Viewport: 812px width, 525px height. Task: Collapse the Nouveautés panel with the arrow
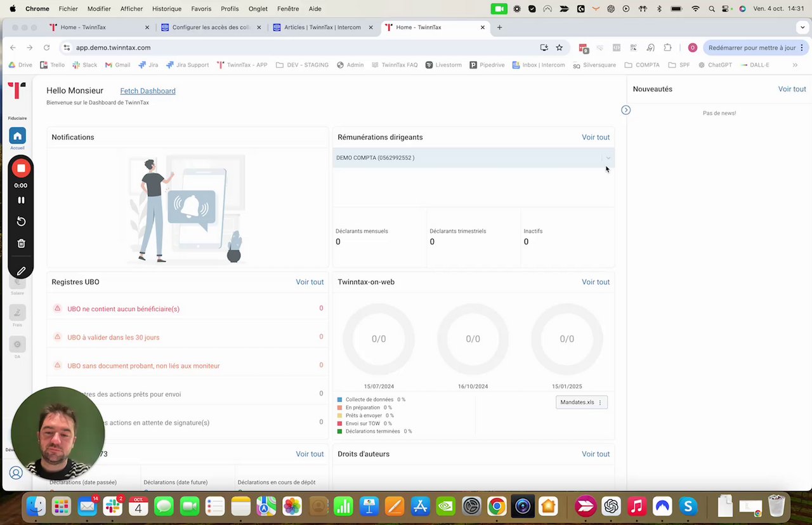(625, 110)
